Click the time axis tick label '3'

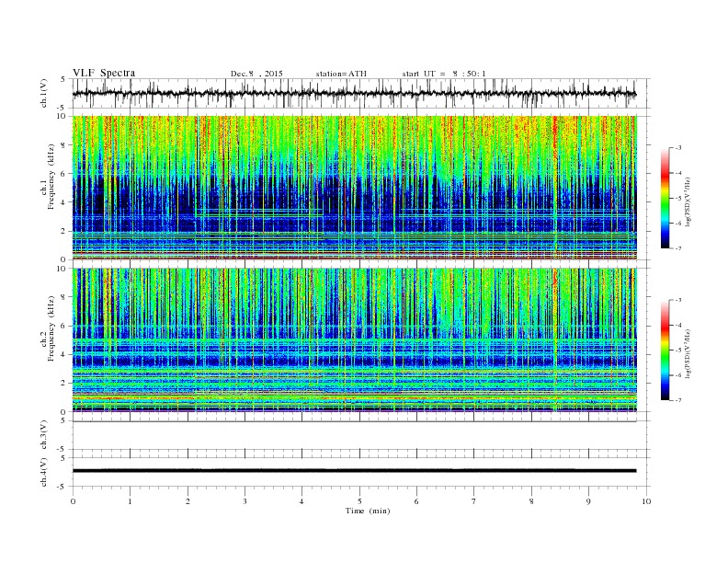tap(245, 501)
